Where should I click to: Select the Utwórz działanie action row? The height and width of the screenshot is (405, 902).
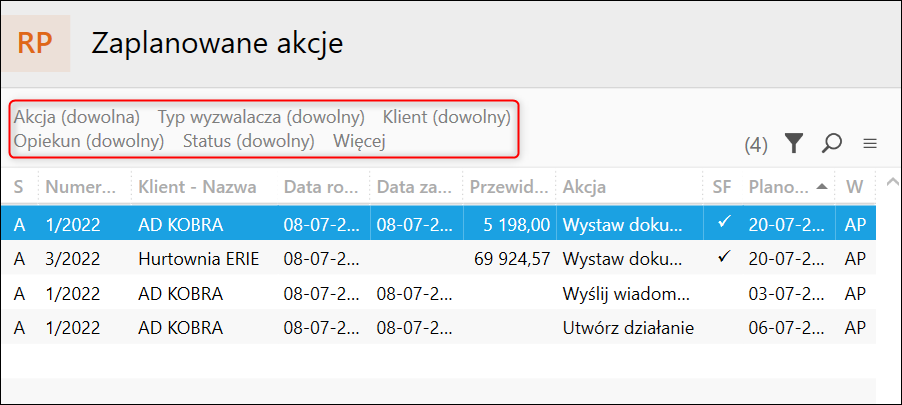coord(628,328)
